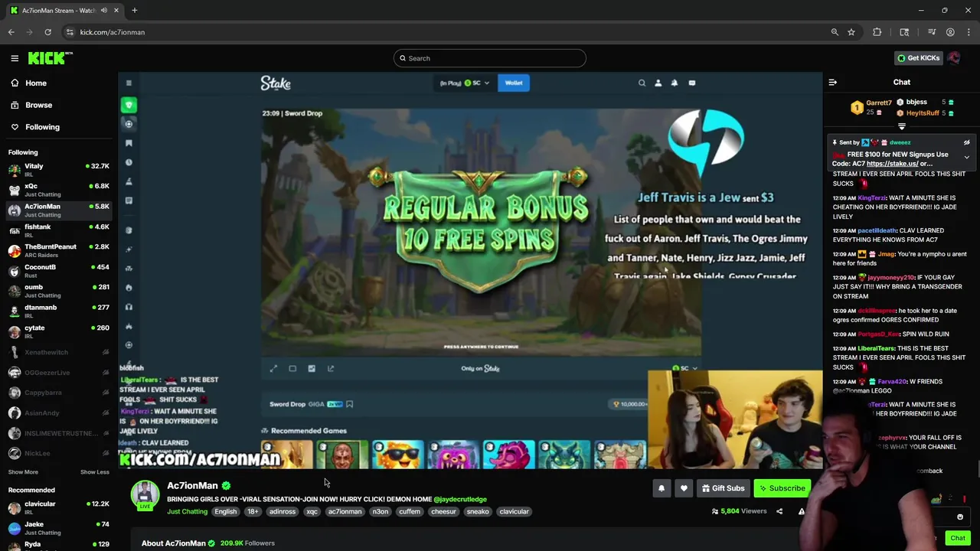980x551 pixels.
Task: Select the xqc tag
Action: pyautogui.click(x=312, y=511)
